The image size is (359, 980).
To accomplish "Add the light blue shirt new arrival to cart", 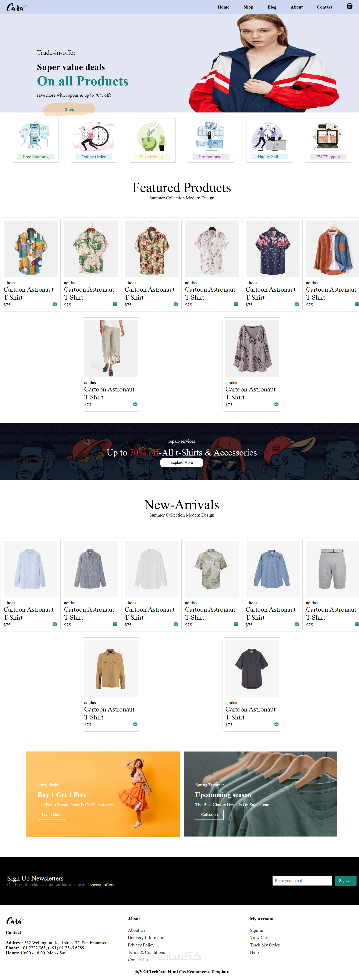I will (54, 624).
